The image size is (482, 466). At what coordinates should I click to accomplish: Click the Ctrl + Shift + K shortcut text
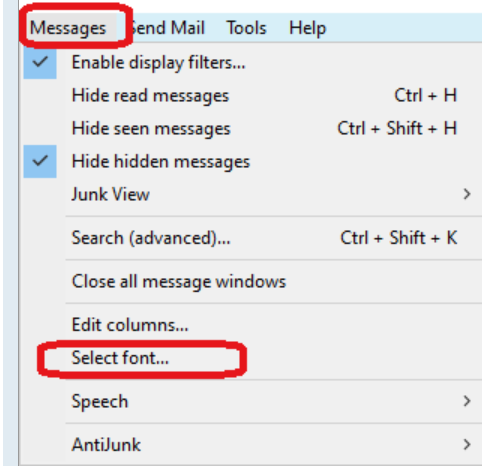pos(399,238)
